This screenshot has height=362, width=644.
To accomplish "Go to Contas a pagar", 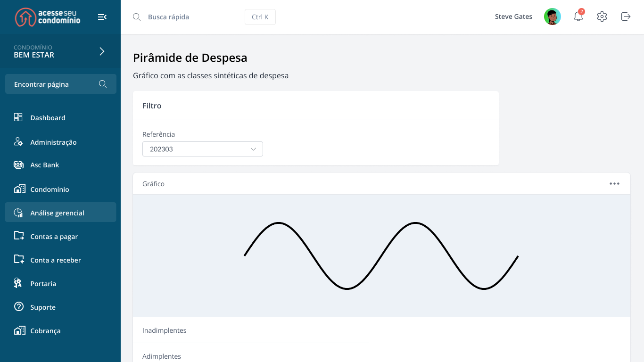I will (54, 237).
